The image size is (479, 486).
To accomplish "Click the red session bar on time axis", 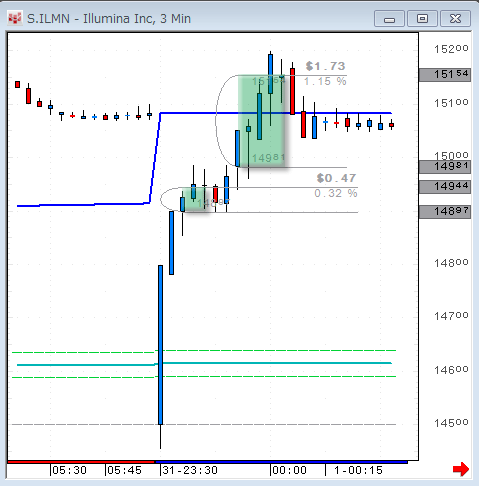I will (81, 462).
